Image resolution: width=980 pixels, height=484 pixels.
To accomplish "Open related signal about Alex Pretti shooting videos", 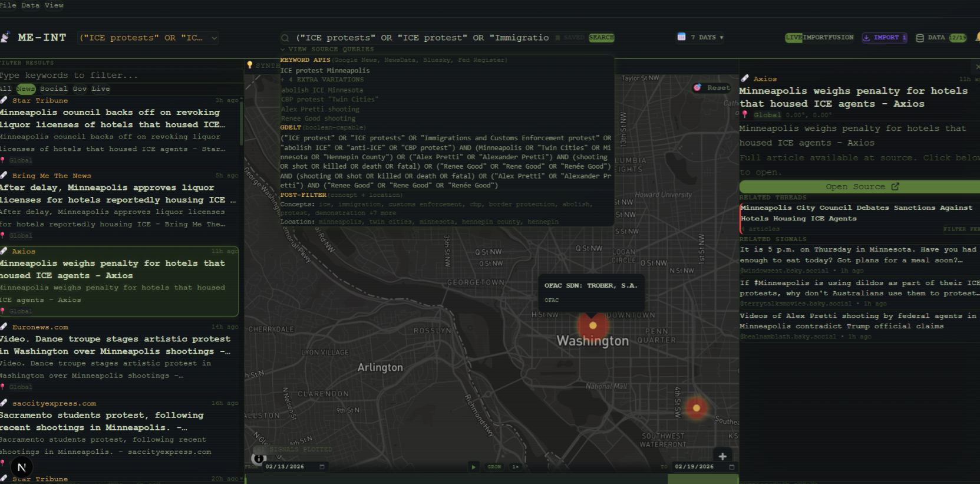I will click(859, 326).
